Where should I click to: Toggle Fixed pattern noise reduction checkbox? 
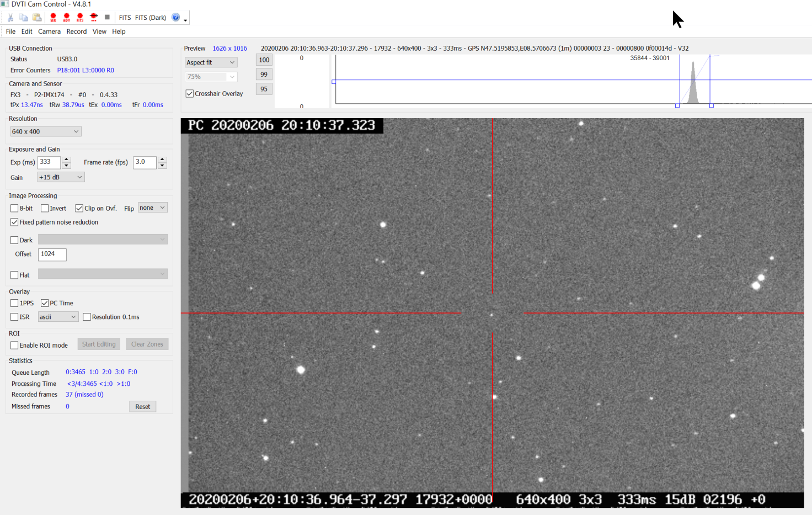tap(14, 222)
